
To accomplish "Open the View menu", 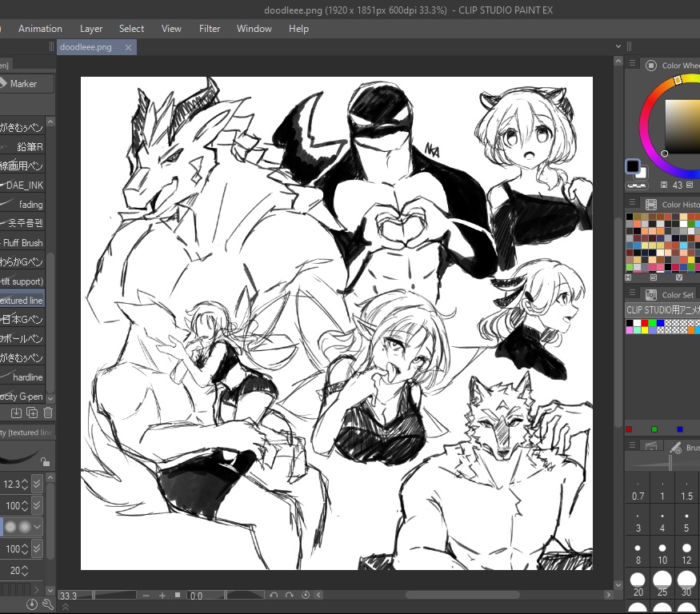I will (171, 29).
